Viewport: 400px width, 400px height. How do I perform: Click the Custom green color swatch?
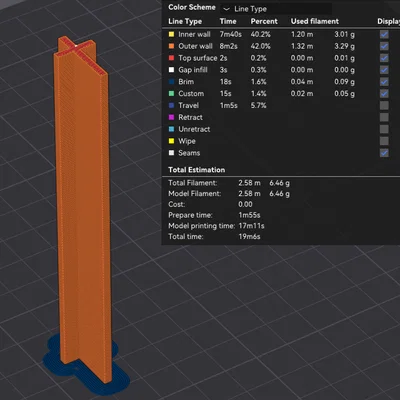tap(171, 94)
